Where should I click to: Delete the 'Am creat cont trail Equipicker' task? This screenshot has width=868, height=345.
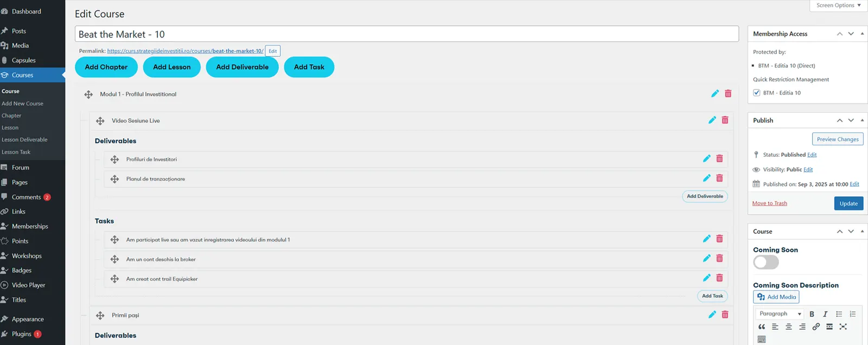(x=719, y=278)
